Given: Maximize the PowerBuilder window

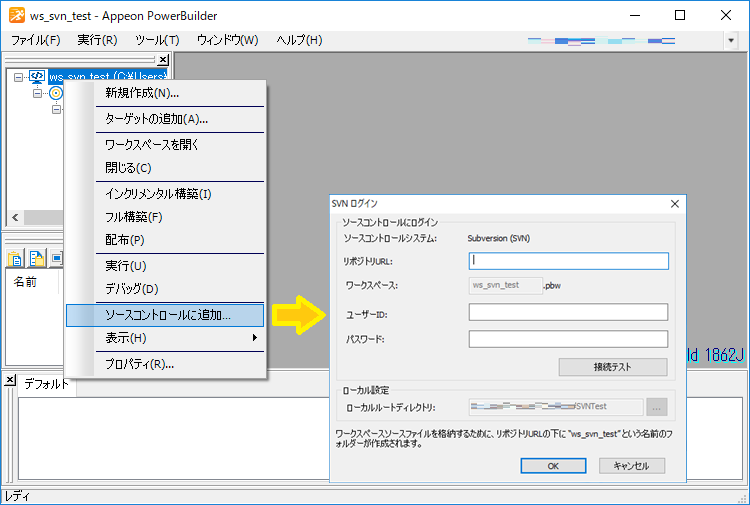Looking at the screenshot, I should pos(680,15).
